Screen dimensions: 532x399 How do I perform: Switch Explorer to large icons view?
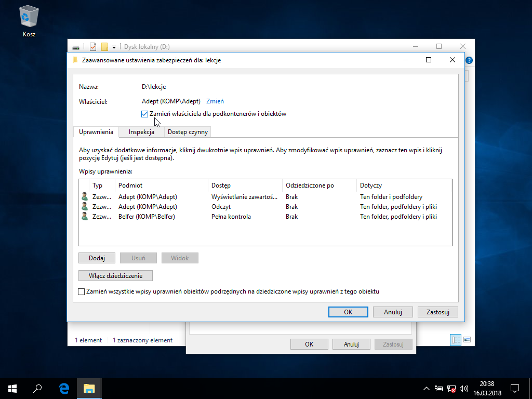467,340
